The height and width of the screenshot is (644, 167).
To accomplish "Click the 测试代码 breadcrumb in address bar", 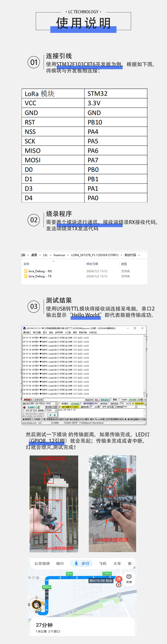I will pyautogui.click(x=130, y=255).
